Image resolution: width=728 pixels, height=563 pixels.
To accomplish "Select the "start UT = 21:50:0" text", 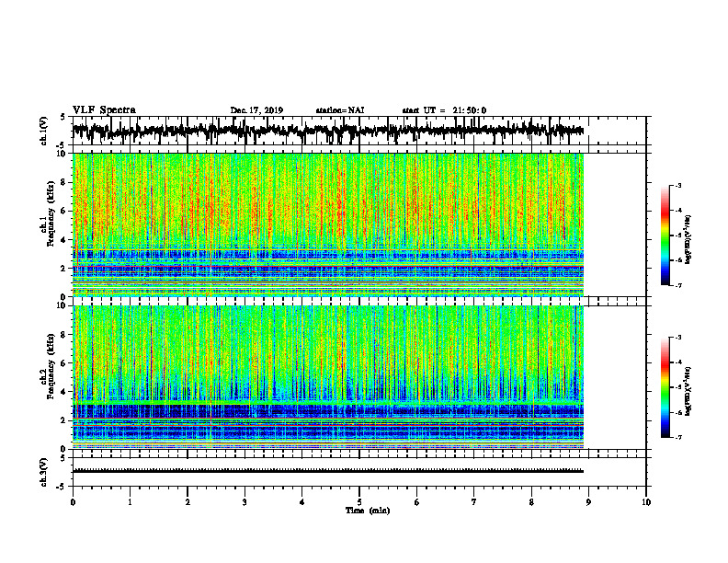I will (x=444, y=110).
